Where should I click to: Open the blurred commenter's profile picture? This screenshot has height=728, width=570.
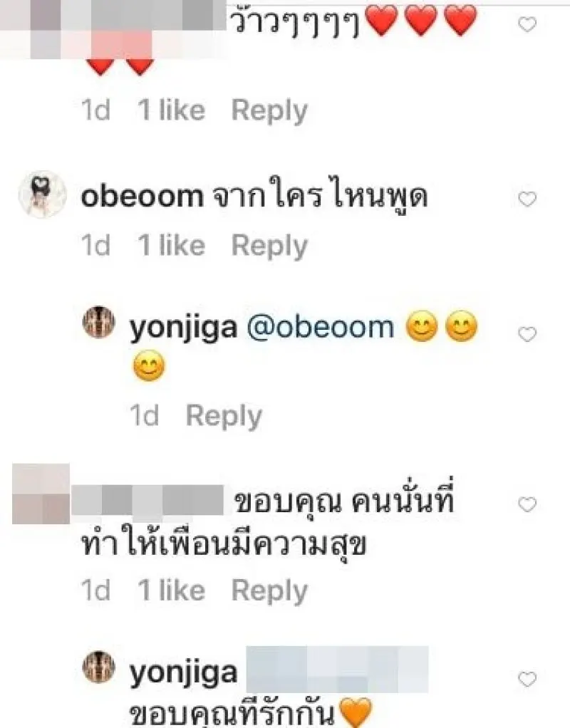[41, 494]
